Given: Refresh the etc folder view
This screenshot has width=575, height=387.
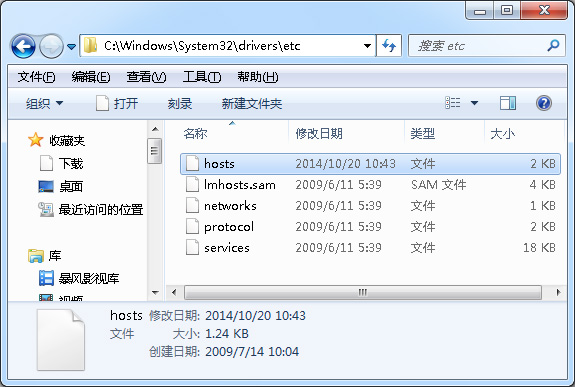Looking at the screenshot, I should coord(389,46).
